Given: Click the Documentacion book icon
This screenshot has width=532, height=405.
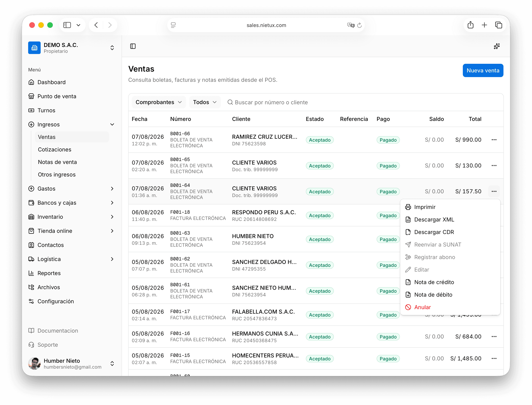Looking at the screenshot, I should (31, 330).
